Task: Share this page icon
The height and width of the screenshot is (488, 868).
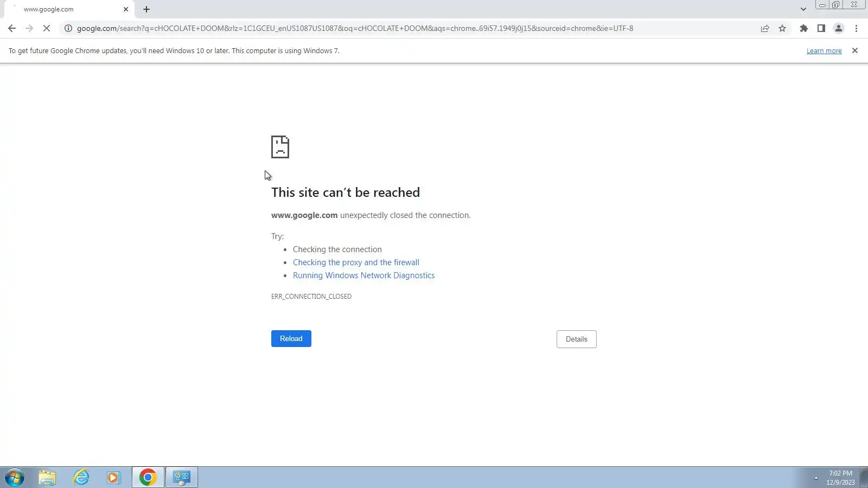Action: [765, 28]
